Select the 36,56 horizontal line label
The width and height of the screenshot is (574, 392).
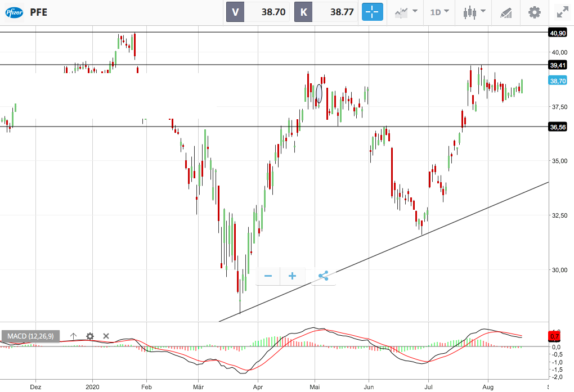[558, 127]
